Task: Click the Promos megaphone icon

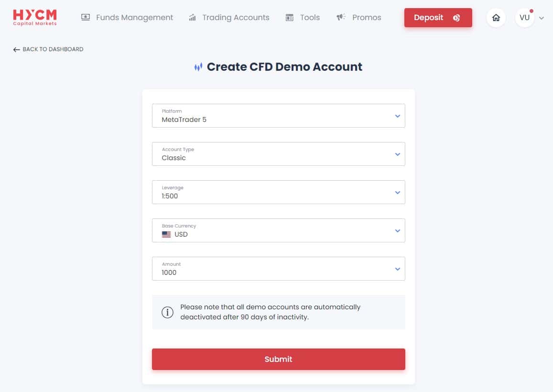Action: 341,17
